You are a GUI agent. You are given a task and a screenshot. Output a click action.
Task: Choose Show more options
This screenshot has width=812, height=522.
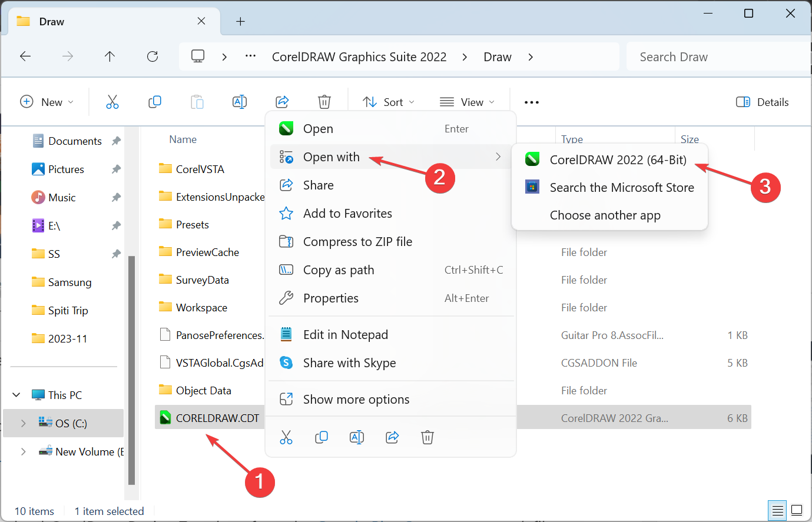[x=391, y=399]
